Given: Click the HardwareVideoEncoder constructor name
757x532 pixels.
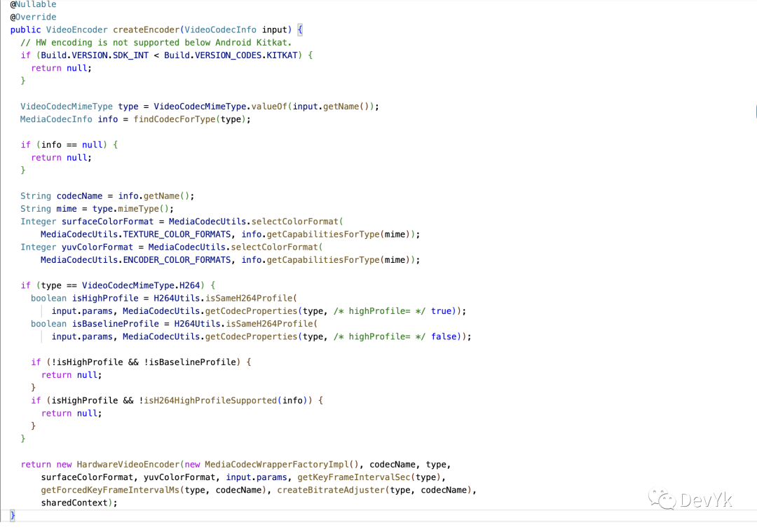Looking at the screenshot, I should [128, 464].
